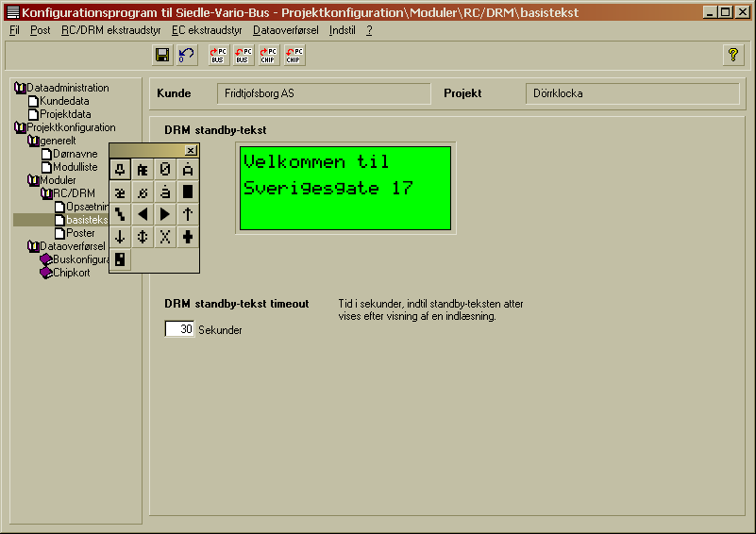The height and width of the screenshot is (534, 756).
Task: Open the Fil menu
Action: [14, 30]
